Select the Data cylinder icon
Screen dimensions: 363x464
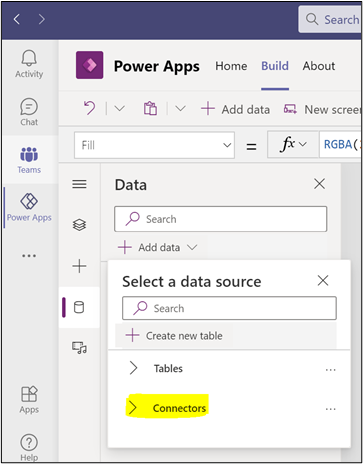point(79,307)
